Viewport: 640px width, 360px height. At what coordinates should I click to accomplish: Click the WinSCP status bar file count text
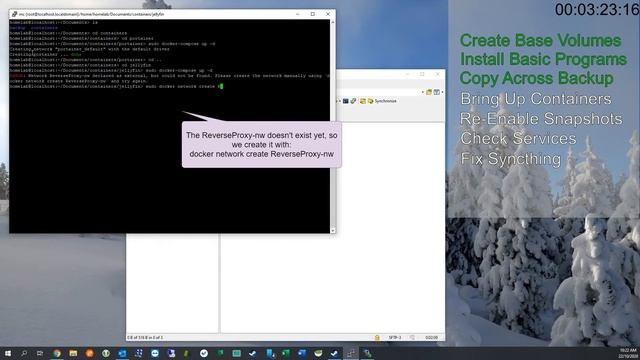click(145, 338)
